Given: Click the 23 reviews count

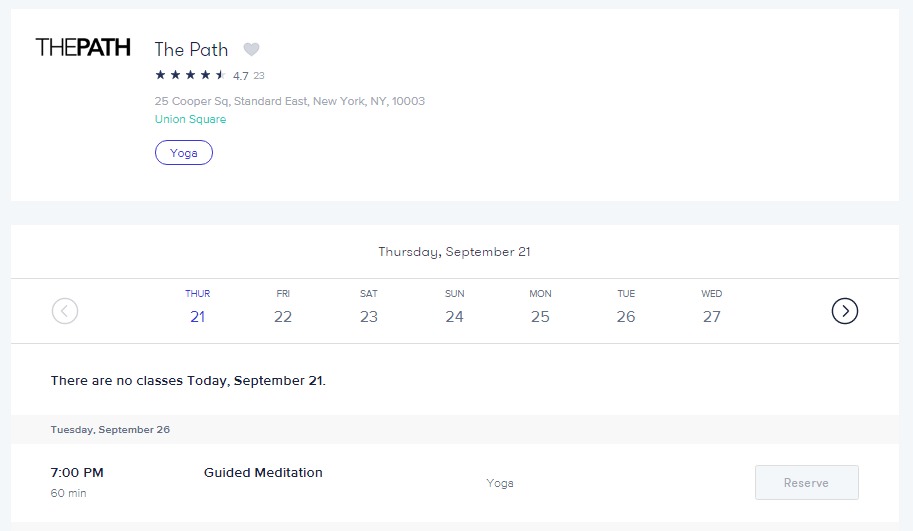Looking at the screenshot, I should [x=259, y=76].
